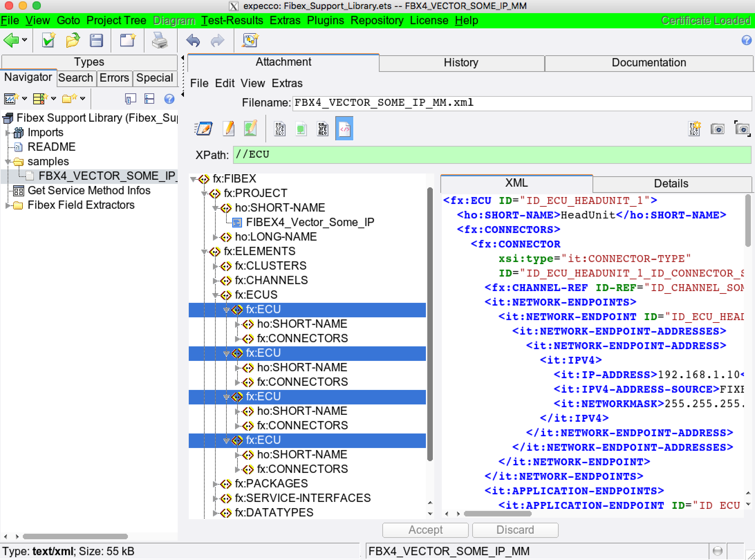Expand the fx:PACKAGES tree node
Image resolution: width=755 pixels, height=560 pixels.
pyautogui.click(x=215, y=484)
